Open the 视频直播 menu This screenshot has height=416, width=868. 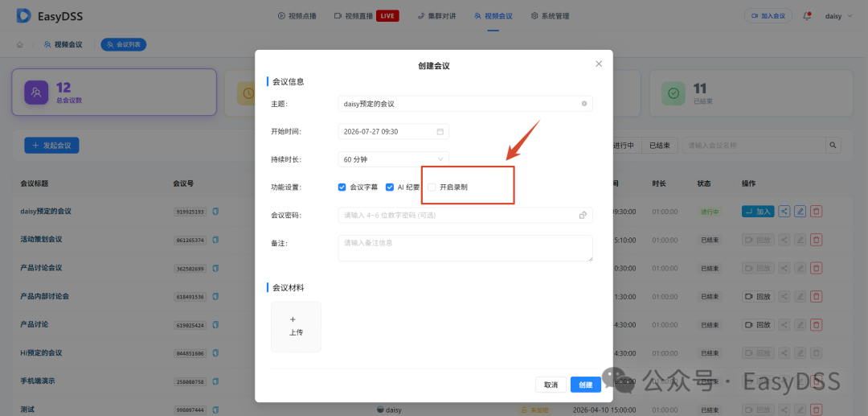tap(366, 16)
